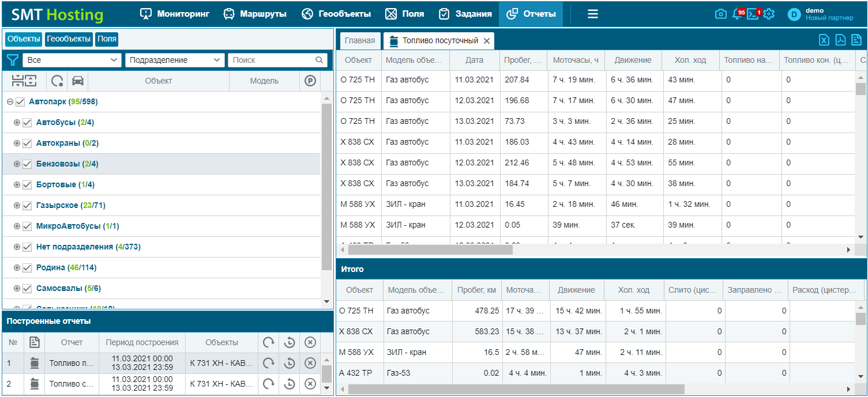Sort by the Дата column header
This screenshot has width=868, height=397.
(x=475, y=60)
